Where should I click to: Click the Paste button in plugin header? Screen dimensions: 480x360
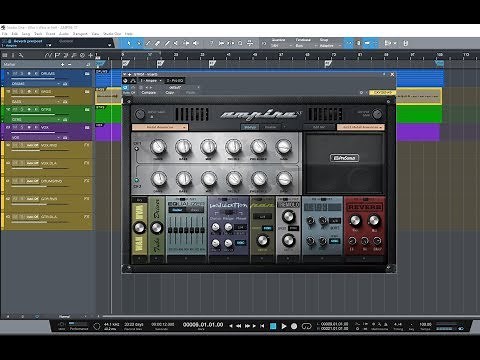191,92
